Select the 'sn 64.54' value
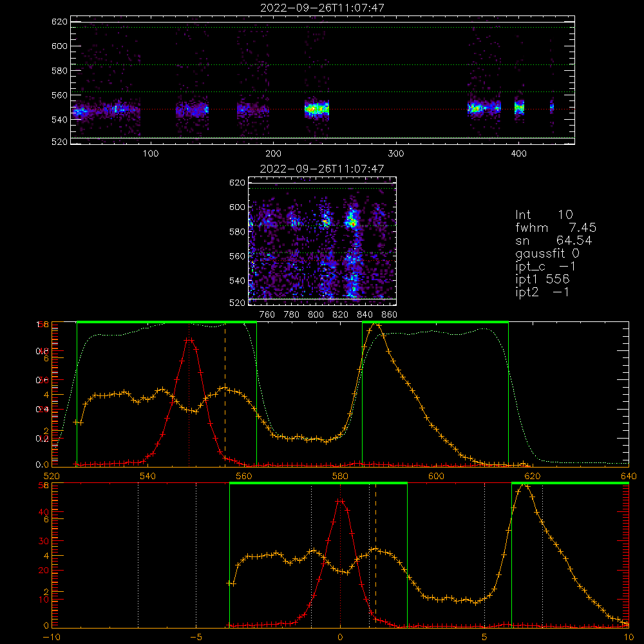Viewport: 644px width, 644px height. [554, 240]
